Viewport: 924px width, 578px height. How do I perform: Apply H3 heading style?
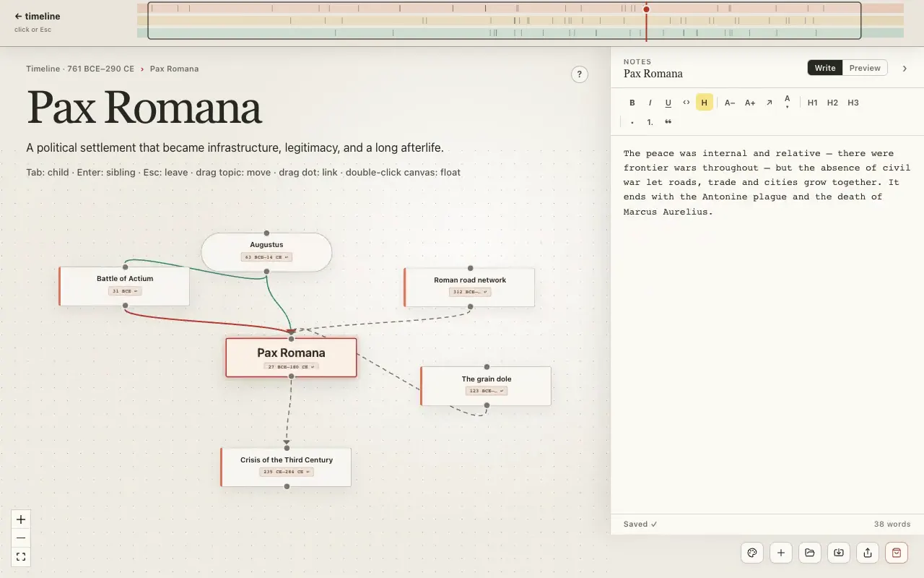click(853, 103)
